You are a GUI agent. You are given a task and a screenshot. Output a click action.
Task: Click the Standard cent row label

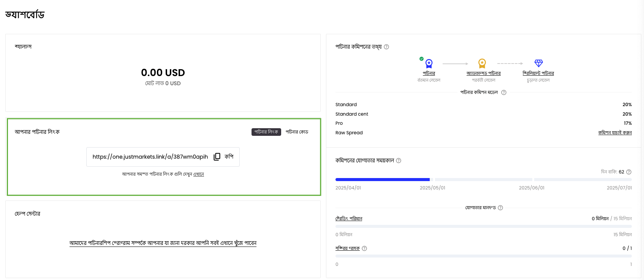pos(352,114)
